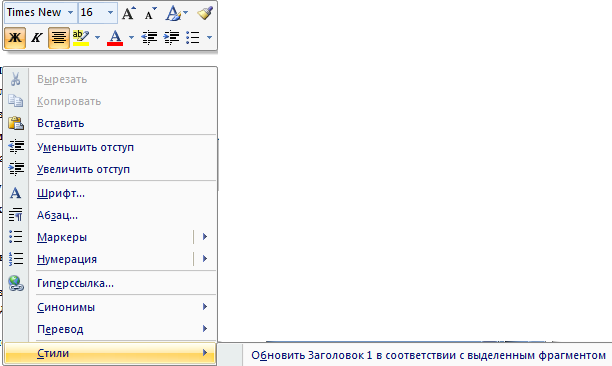612x366 pixels.
Task: Click the copy icon next to Копировать
Action: coord(16,101)
